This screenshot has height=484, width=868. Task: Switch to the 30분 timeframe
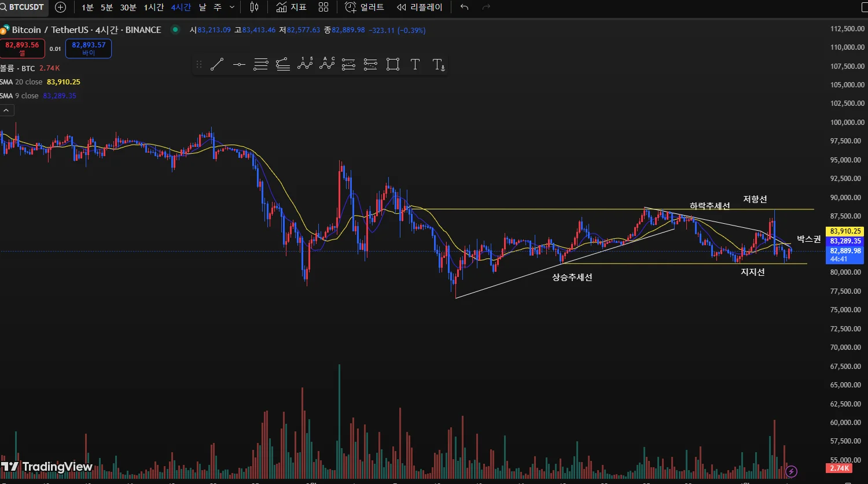coord(128,8)
